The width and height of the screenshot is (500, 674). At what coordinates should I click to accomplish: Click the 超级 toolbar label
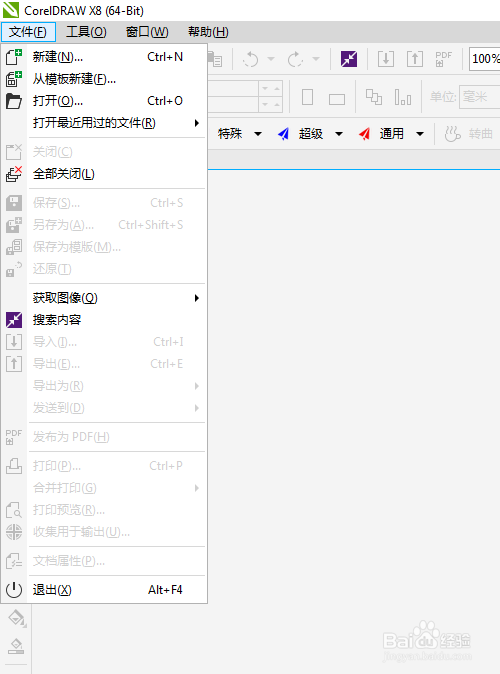pyautogui.click(x=311, y=134)
